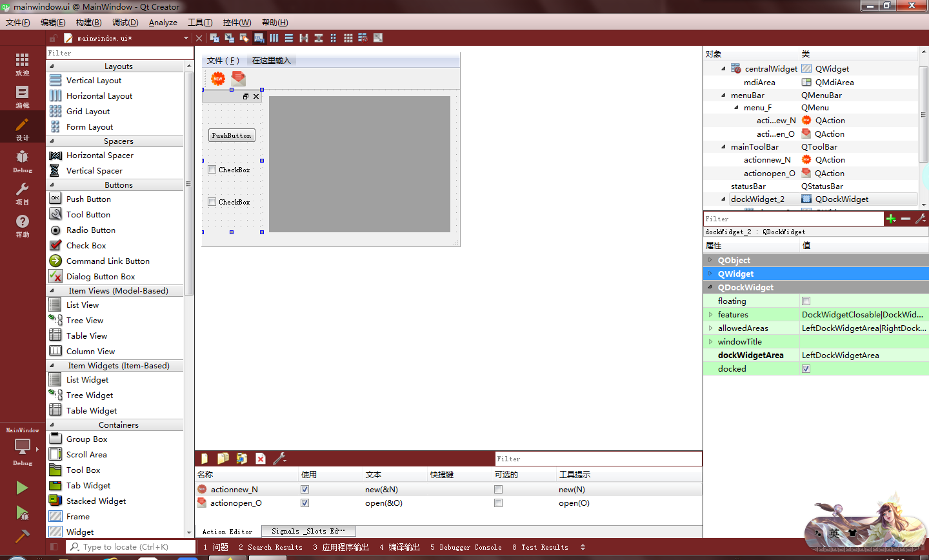Delete the selected action
The image size is (929, 560).
[x=261, y=458]
